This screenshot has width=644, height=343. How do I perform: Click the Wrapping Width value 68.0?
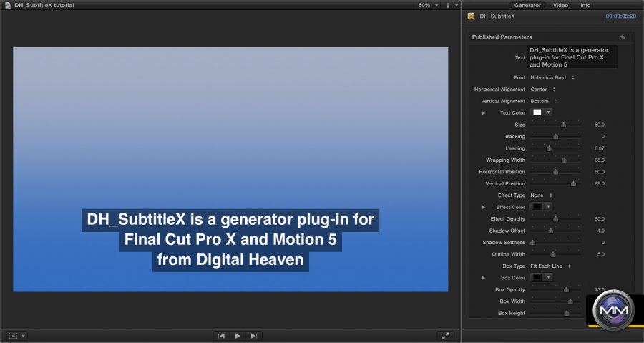coord(599,160)
